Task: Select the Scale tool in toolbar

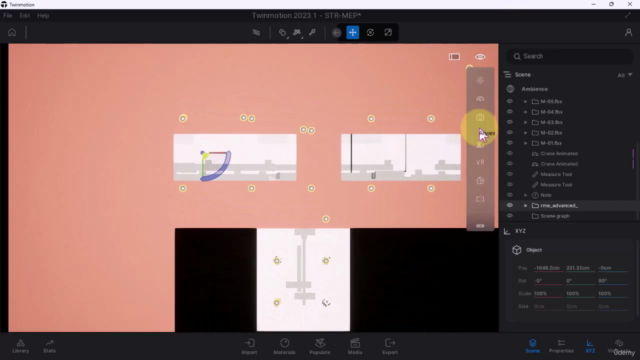Action: [388, 32]
